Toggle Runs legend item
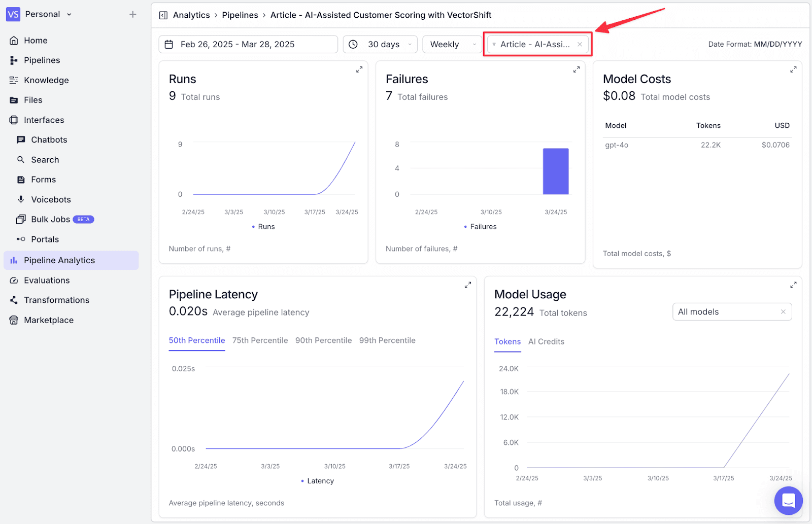812x524 pixels. (263, 227)
